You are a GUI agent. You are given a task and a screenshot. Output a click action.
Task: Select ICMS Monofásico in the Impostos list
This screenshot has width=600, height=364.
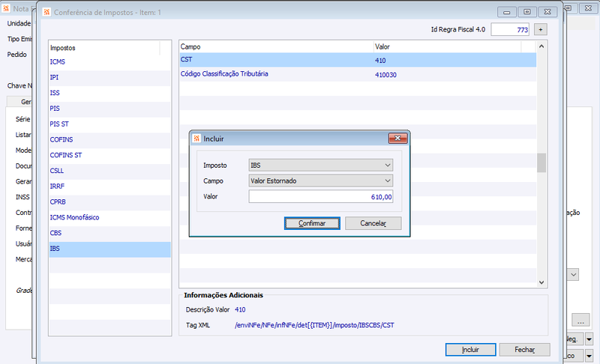click(x=109, y=217)
